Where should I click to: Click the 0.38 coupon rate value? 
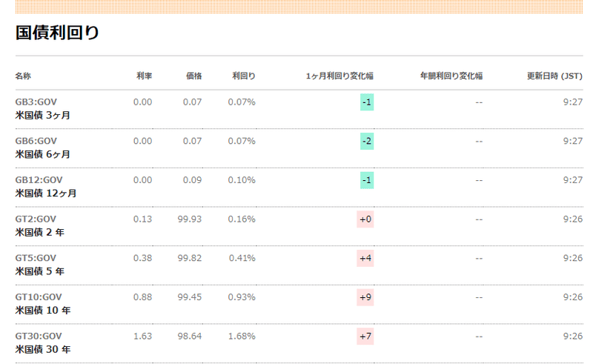(x=142, y=258)
